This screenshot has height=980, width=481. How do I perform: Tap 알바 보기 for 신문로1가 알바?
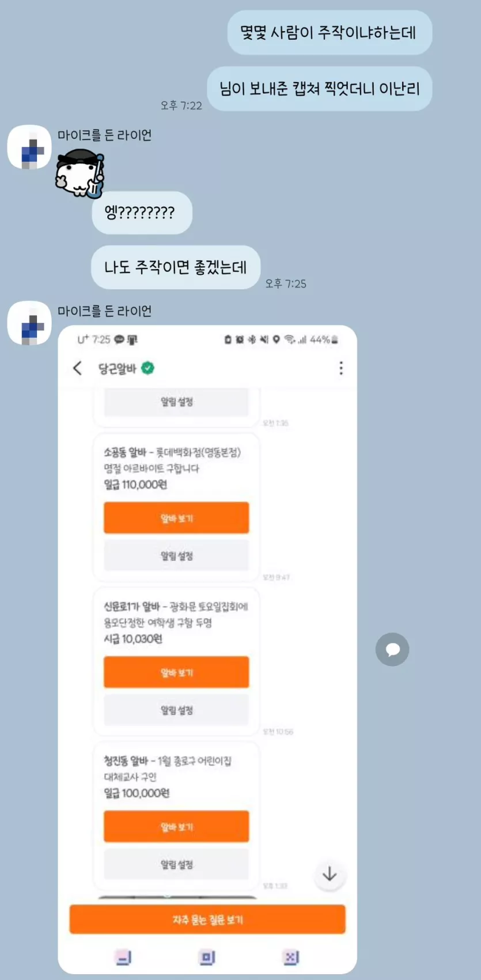coord(176,672)
